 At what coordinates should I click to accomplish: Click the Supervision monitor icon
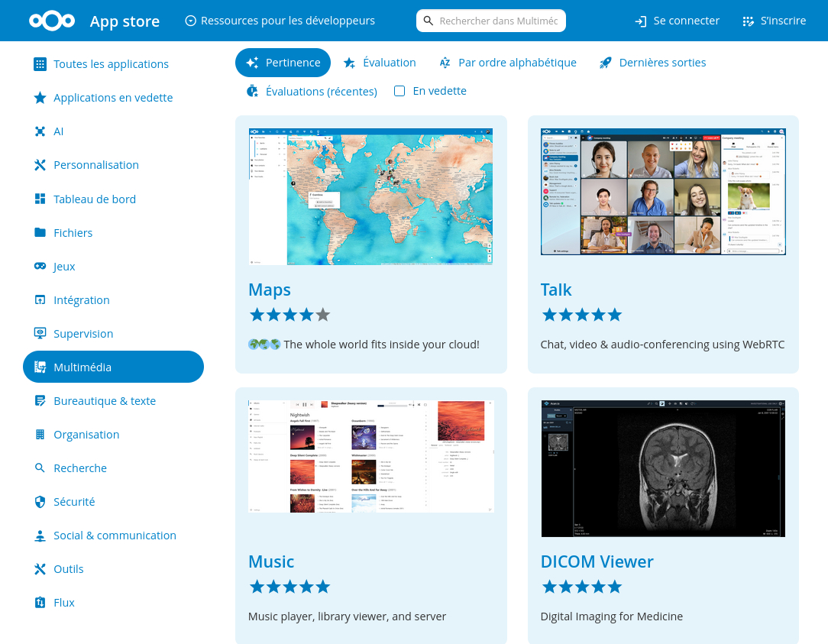pyautogui.click(x=40, y=333)
